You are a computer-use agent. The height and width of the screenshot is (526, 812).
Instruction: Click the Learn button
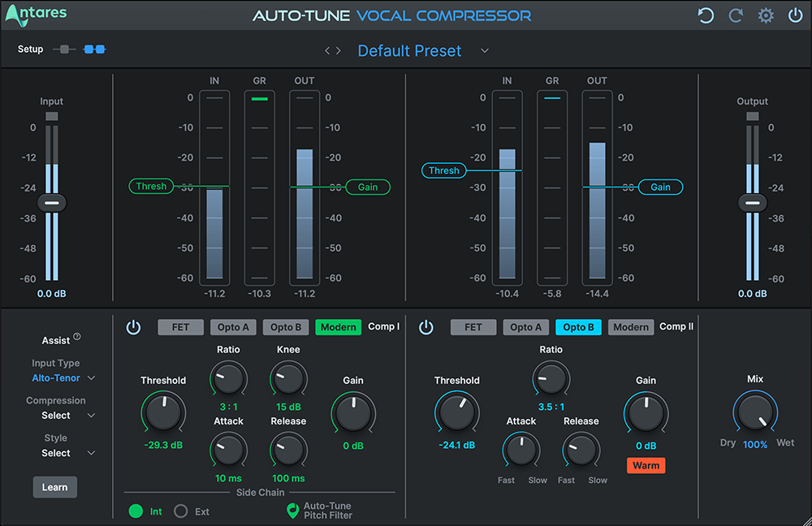pos(54,487)
